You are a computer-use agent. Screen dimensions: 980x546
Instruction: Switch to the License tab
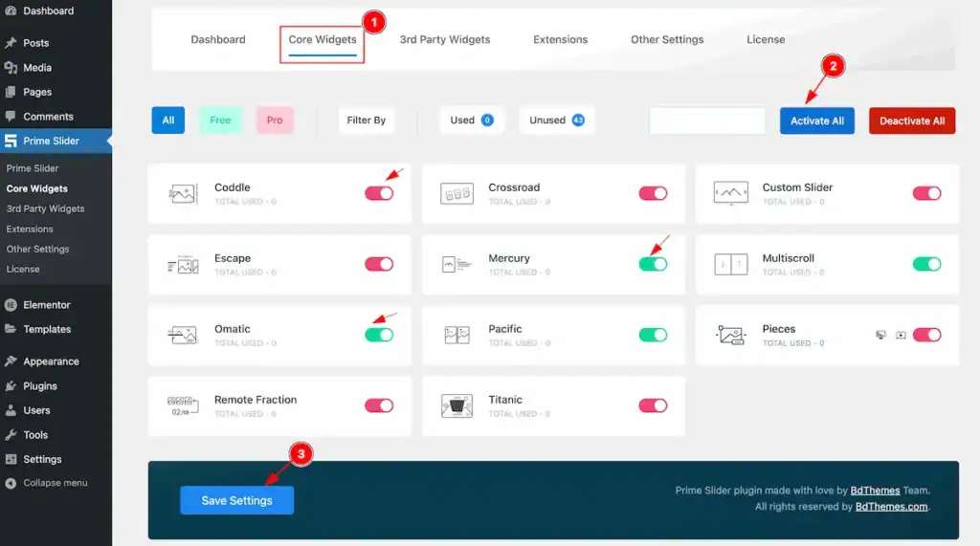(766, 39)
